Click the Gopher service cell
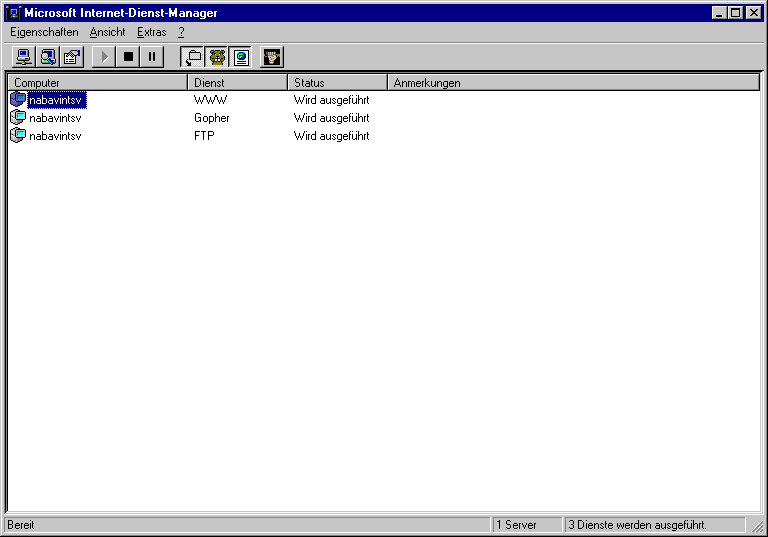Viewport: 768px width, 537px height. coord(212,118)
